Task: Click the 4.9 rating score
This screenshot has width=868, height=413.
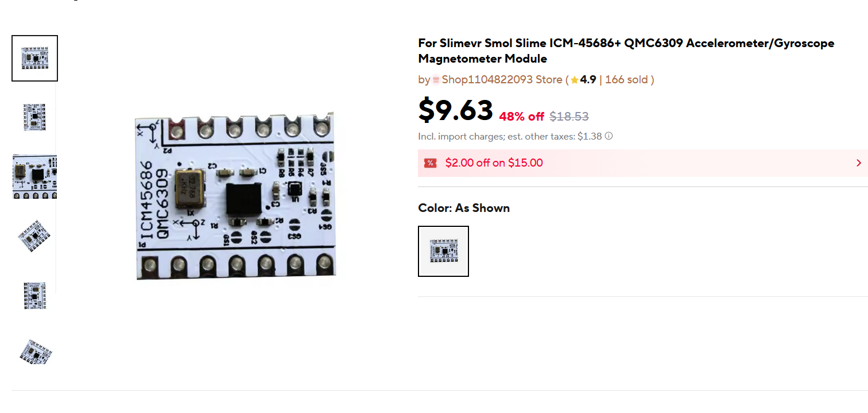Action: coord(588,80)
